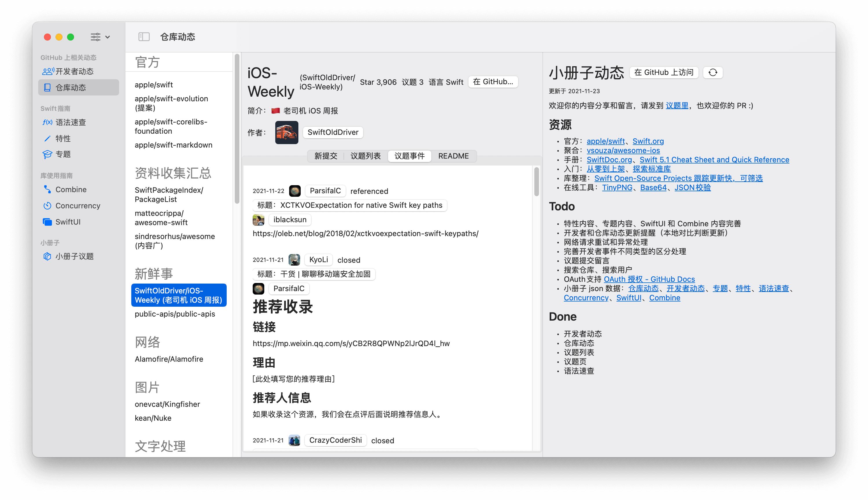Open the Swift.org link
The width and height of the screenshot is (868, 500).
tap(648, 141)
